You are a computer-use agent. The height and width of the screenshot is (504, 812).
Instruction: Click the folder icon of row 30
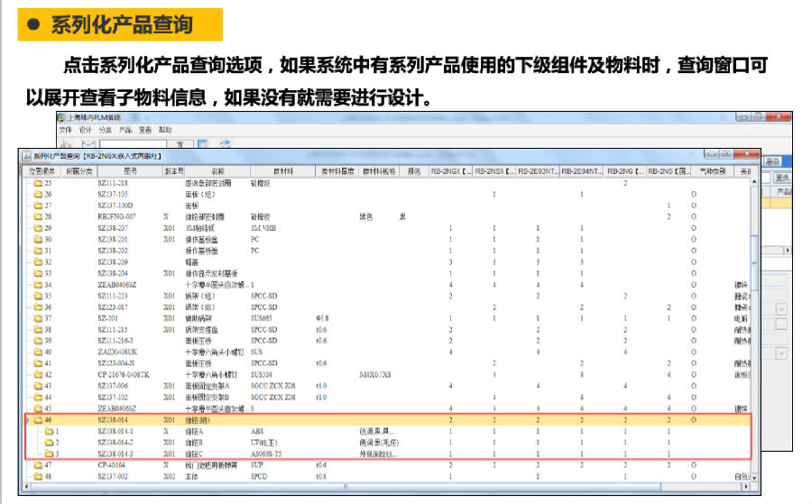point(38,240)
